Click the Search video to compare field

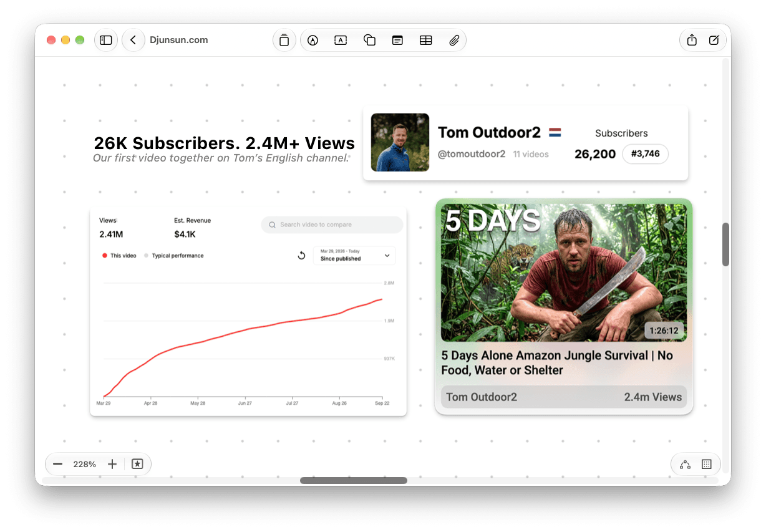[x=332, y=225]
